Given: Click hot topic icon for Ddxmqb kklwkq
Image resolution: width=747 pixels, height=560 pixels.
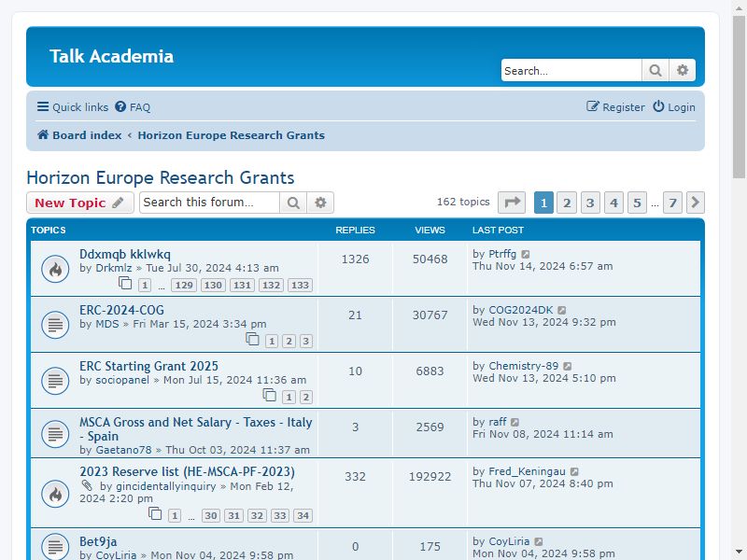Looking at the screenshot, I should (55, 269).
